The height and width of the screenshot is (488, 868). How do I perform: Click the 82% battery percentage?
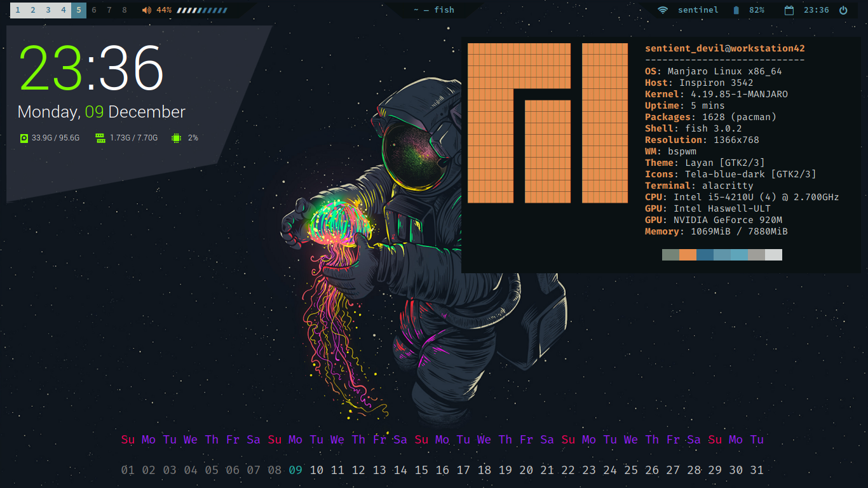pyautogui.click(x=757, y=10)
